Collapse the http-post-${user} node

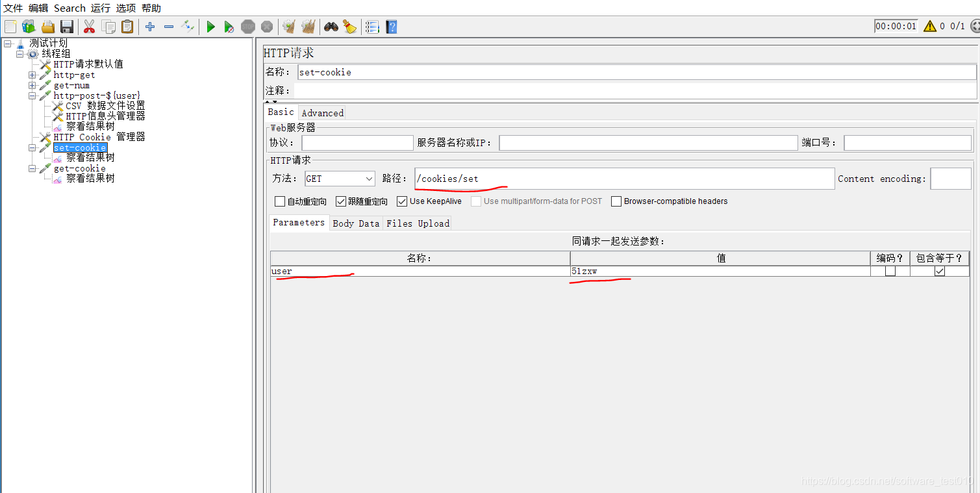coord(32,96)
